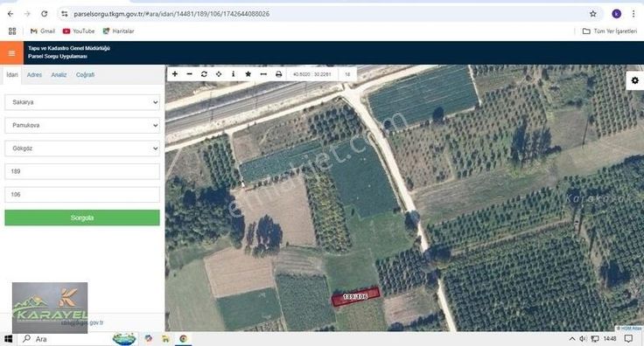
Task: Click the info tool icon
Action: click(x=234, y=74)
